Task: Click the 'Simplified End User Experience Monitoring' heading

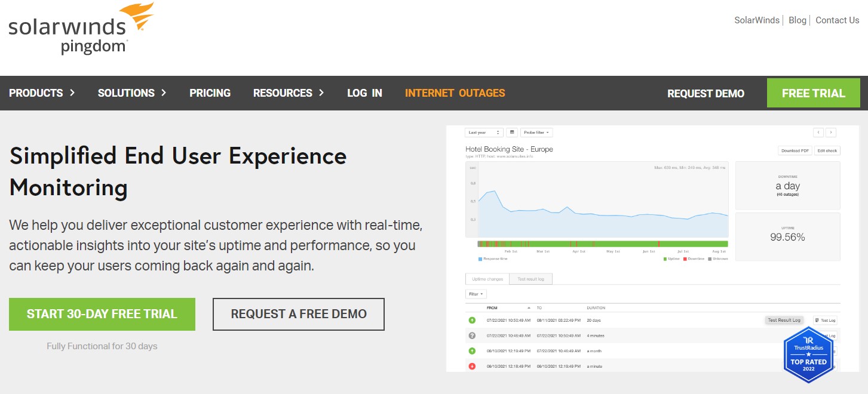Action: pos(178,172)
